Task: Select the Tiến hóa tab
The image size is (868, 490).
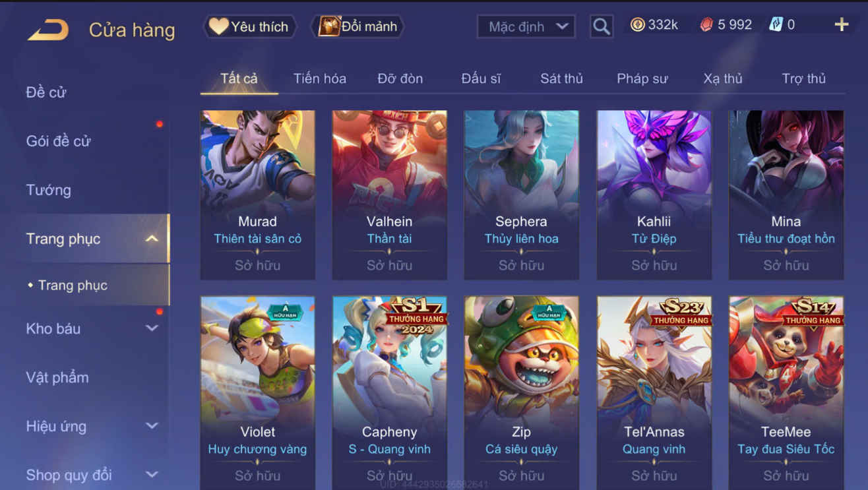Action: tap(320, 78)
